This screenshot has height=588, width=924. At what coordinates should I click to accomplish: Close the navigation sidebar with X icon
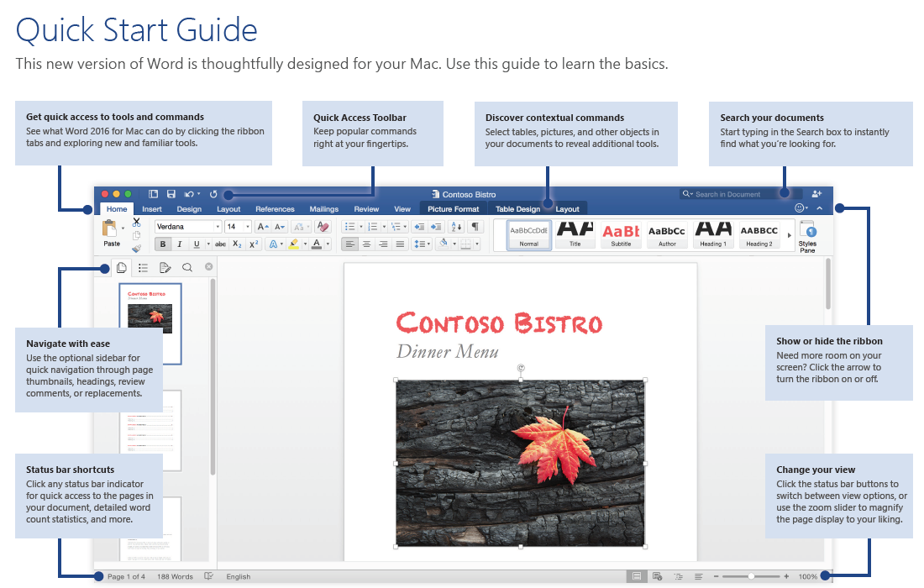(x=208, y=267)
